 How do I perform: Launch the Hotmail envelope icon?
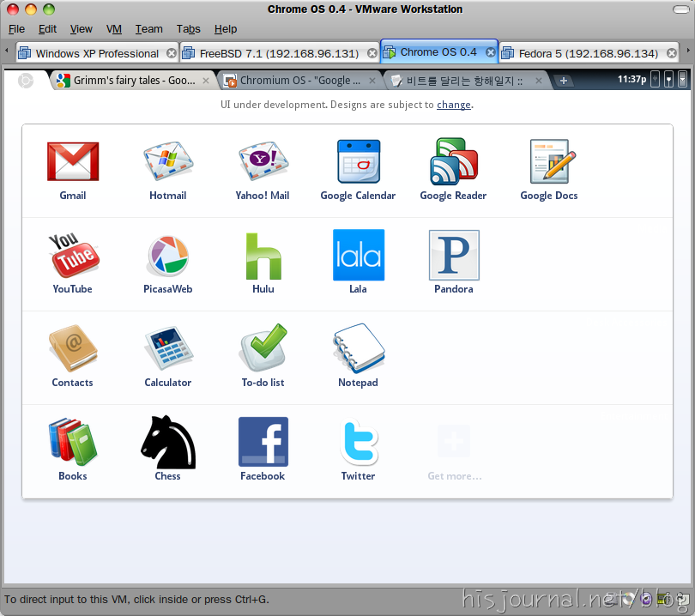pos(168,161)
